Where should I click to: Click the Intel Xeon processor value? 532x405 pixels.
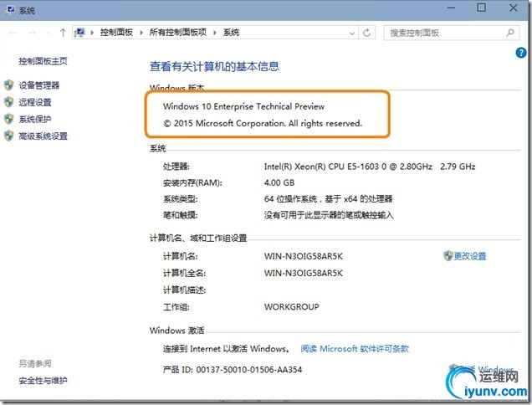[370, 167]
